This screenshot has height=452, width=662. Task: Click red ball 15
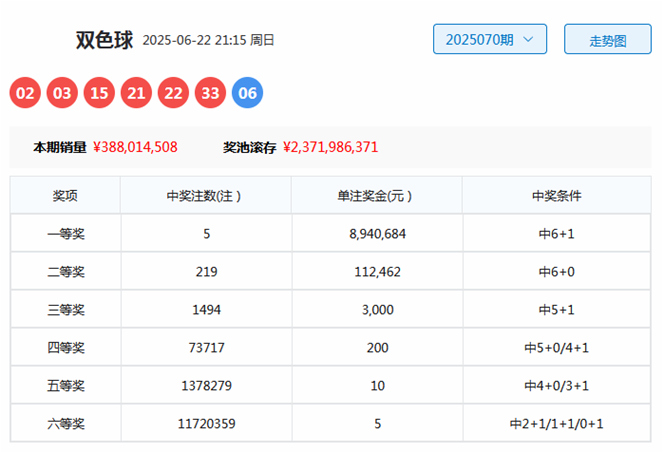coord(99,93)
